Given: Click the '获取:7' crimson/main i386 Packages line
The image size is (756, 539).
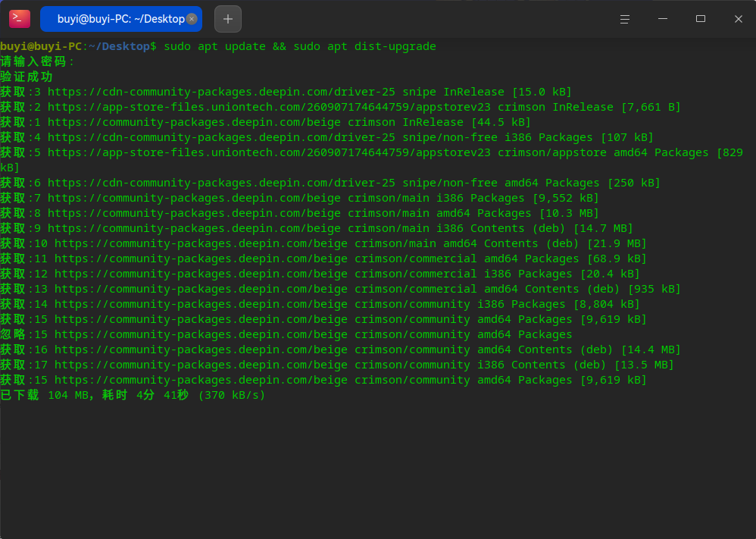Looking at the screenshot, I should point(299,198).
